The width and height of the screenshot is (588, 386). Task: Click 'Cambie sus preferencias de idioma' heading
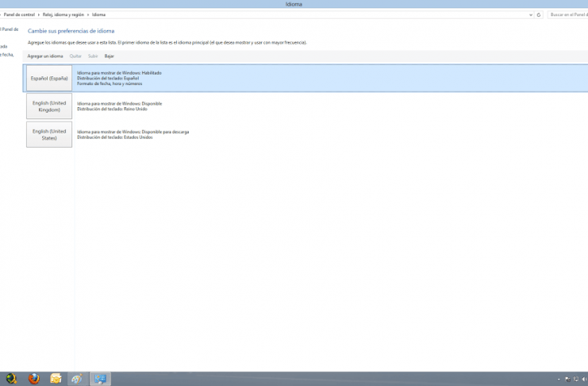pyautogui.click(x=71, y=31)
